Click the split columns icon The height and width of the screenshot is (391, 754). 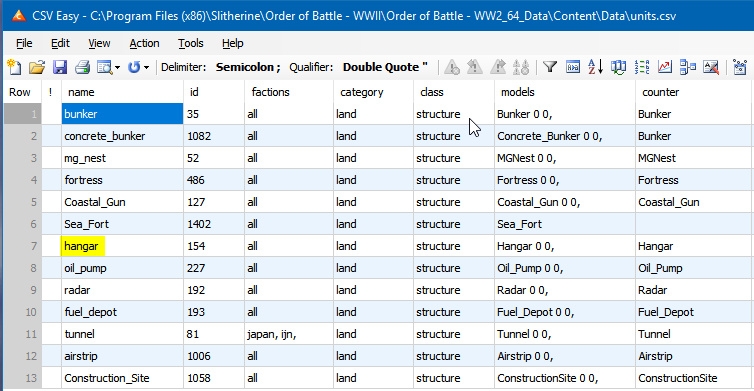point(688,67)
